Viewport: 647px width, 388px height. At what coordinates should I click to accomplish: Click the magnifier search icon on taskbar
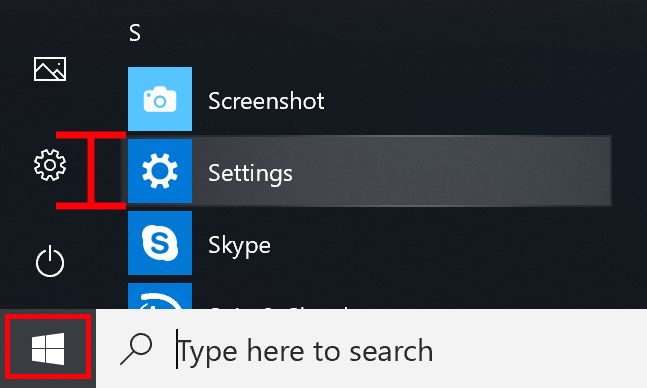point(136,349)
